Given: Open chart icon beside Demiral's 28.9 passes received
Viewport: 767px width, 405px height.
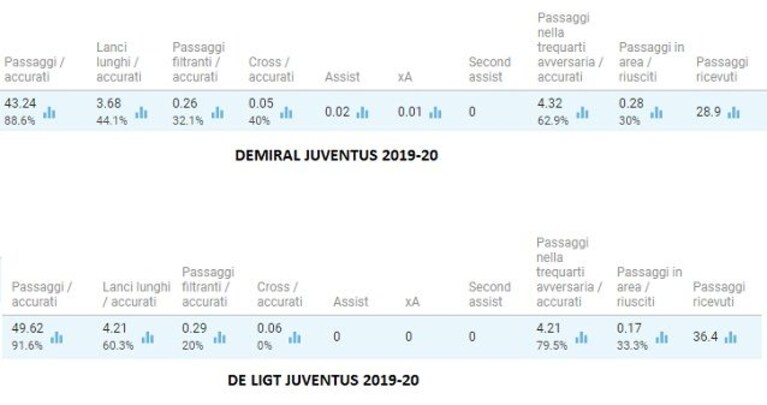Looking at the screenshot, I should click(734, 113).
